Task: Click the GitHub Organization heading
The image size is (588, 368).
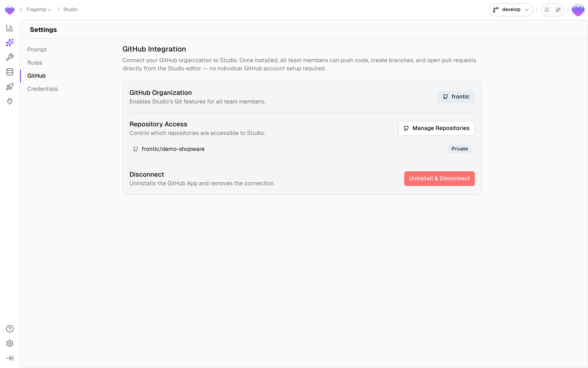Action: pos(160,93)
